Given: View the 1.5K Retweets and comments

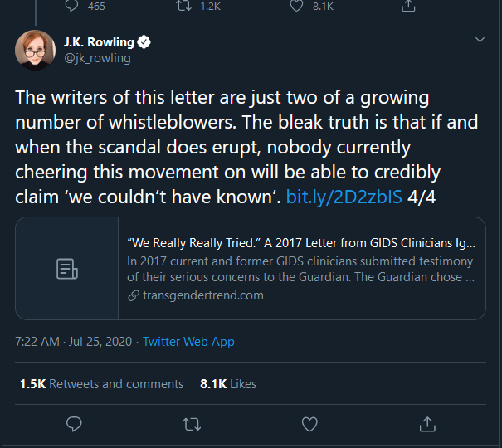Looking at the screenshot, I should tap(101, 384).
